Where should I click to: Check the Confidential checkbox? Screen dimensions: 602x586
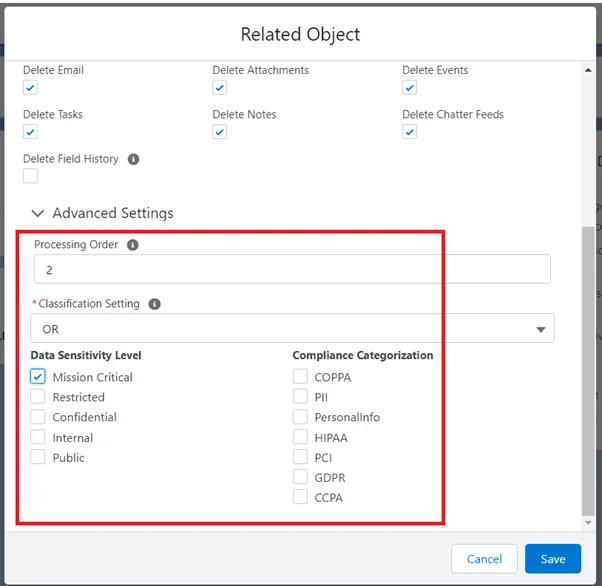point(38,417)
